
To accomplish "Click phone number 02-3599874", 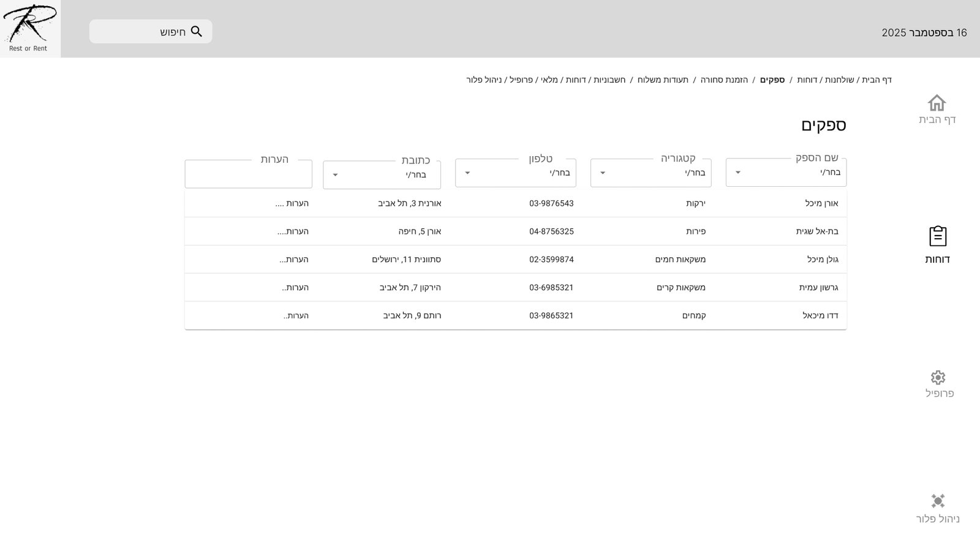I will click(x=551, y=260).
